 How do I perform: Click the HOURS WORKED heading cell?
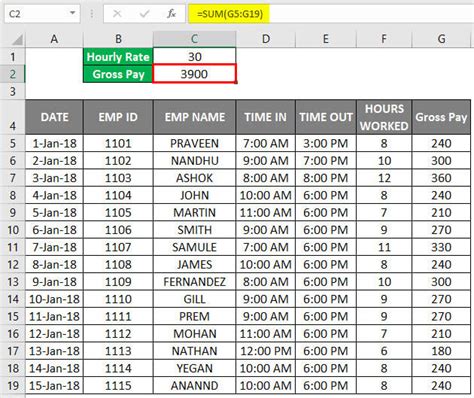384,117
